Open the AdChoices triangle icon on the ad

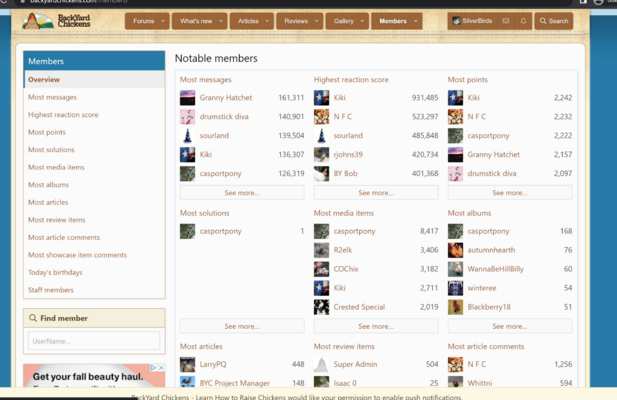153,367
